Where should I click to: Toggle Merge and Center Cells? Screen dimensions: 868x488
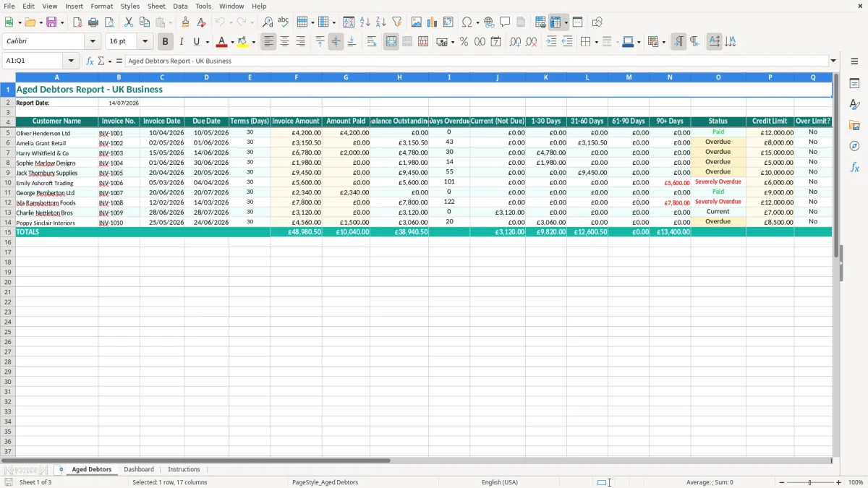[x=391, y=42]
